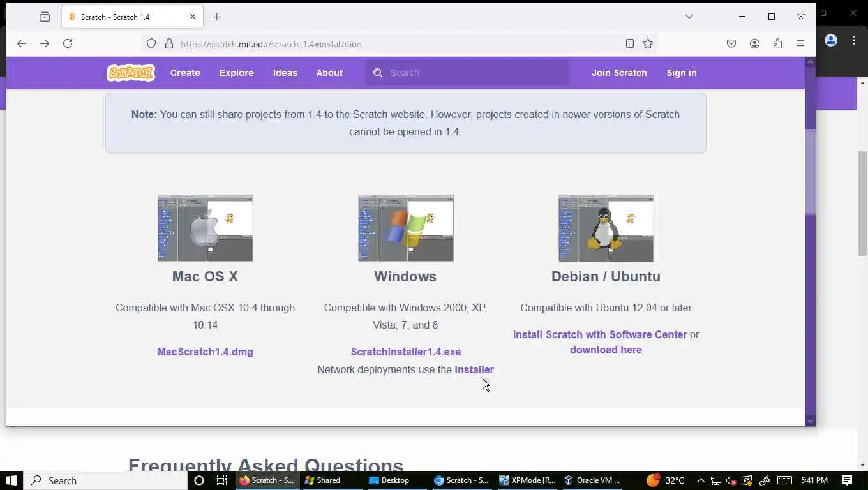
Task: Open the Pocket save icon
Action: (x=731, y=43)
